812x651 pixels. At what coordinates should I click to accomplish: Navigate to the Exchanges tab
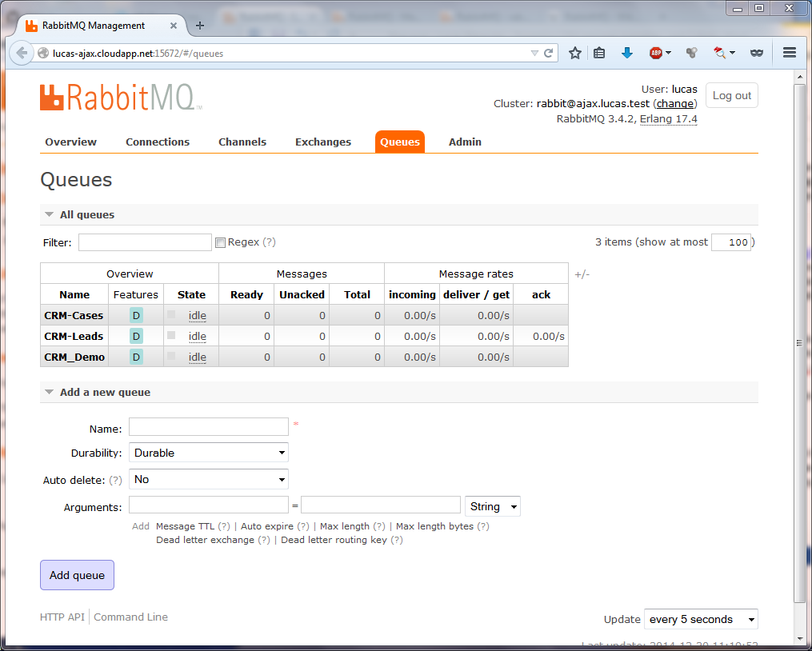tap(323, 142)
